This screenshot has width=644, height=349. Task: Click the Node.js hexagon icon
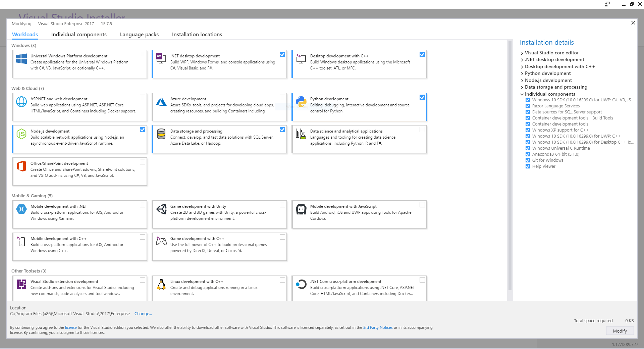21,134
